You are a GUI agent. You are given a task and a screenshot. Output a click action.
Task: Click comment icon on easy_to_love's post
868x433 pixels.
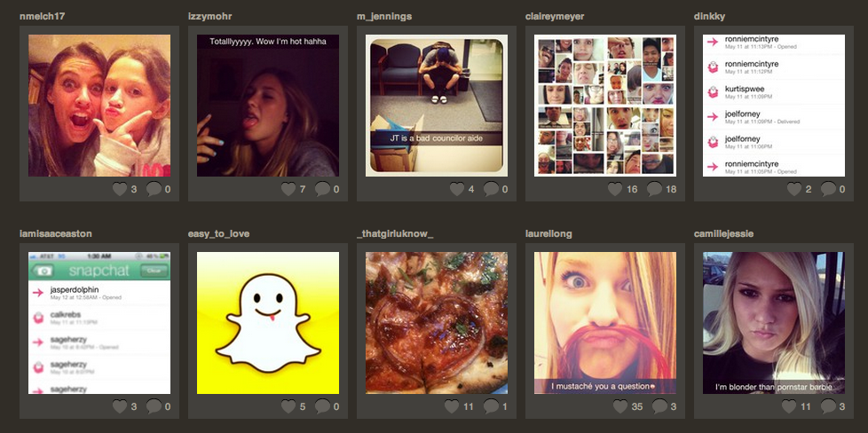pyautogui.click(x=322, y=407)
